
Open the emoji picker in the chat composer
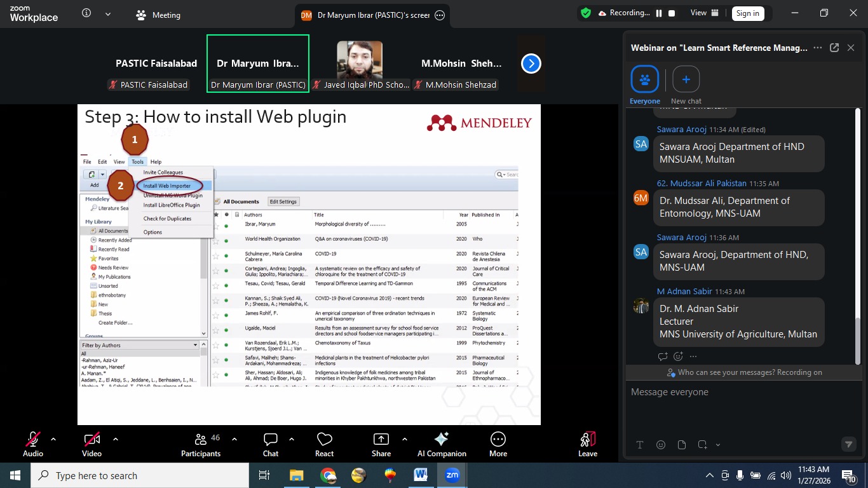tap(661, 445)
